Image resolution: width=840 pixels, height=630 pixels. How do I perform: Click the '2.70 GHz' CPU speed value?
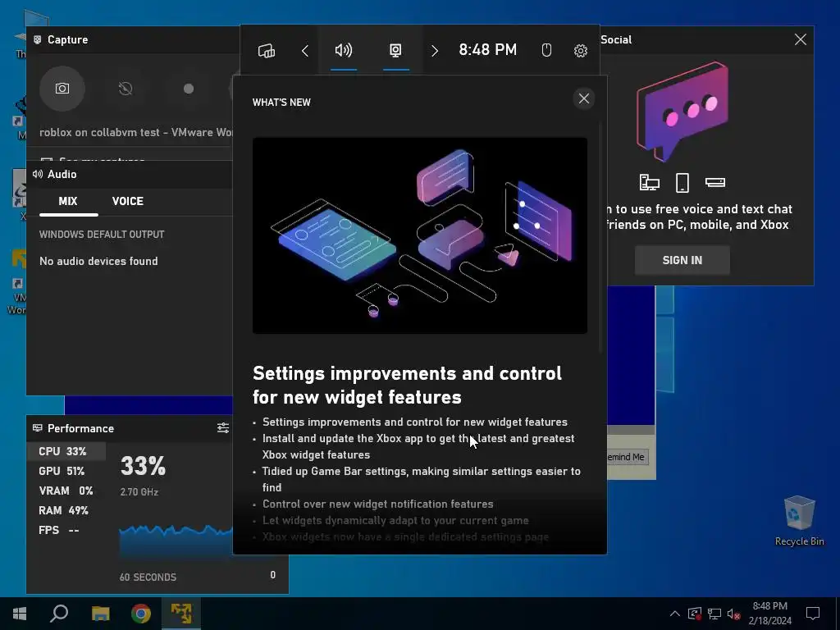pos(139,492)
